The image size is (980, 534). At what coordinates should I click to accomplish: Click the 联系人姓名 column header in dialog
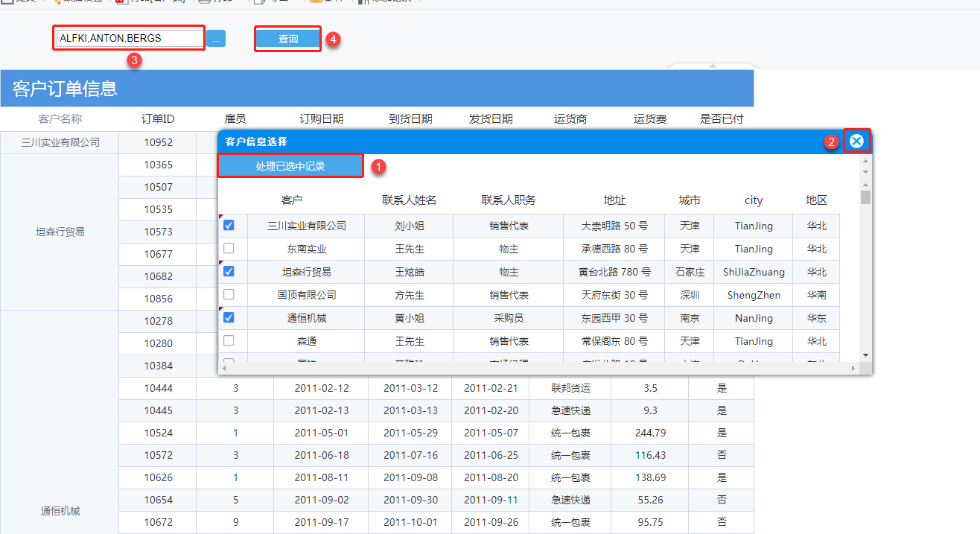[x=409, y=200]
